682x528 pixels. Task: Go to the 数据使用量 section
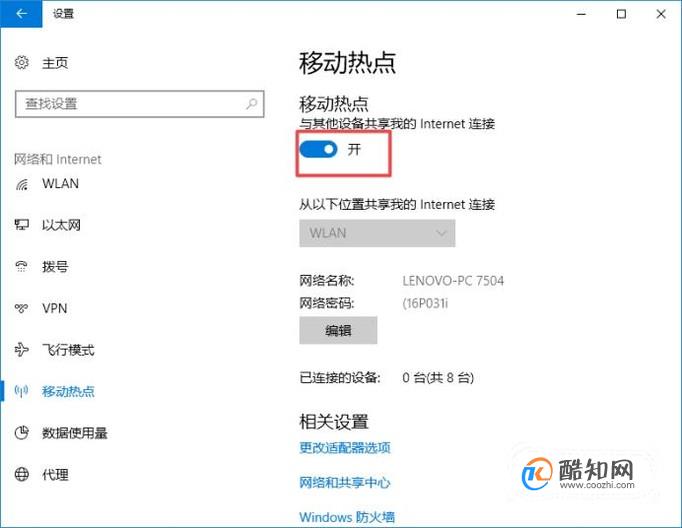(x=75, y=433)
